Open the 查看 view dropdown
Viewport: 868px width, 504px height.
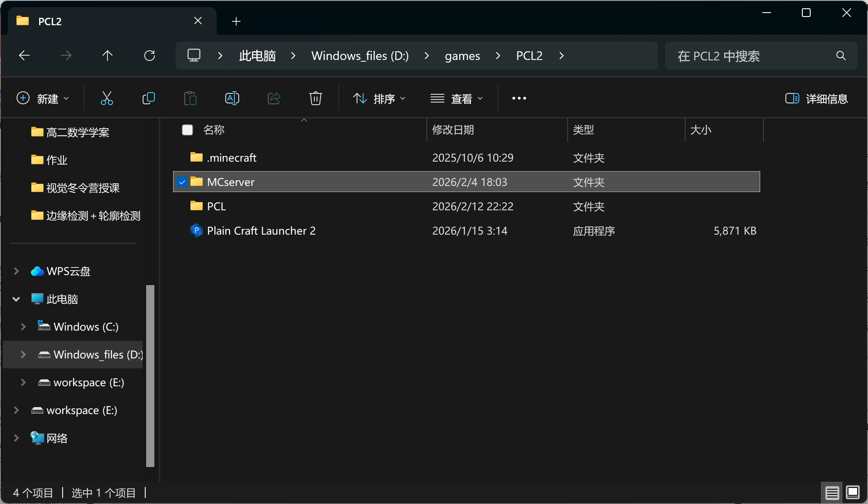coord(457,99)
